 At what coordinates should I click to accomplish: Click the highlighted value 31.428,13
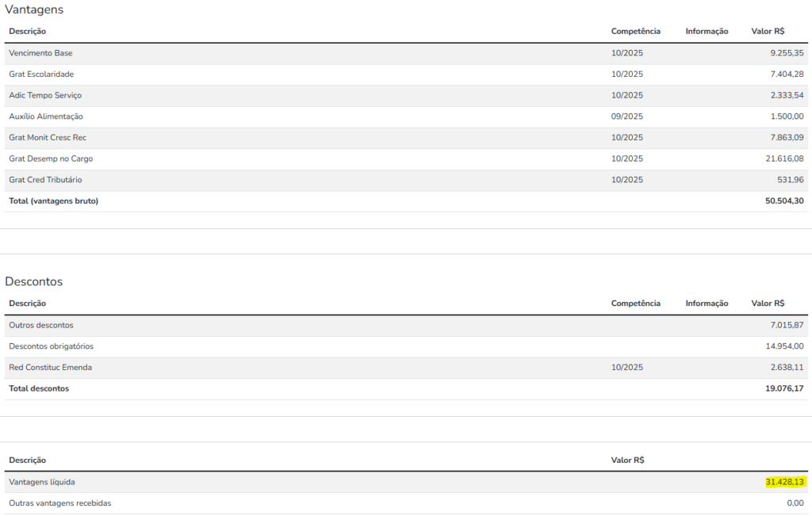pos(784,482)
